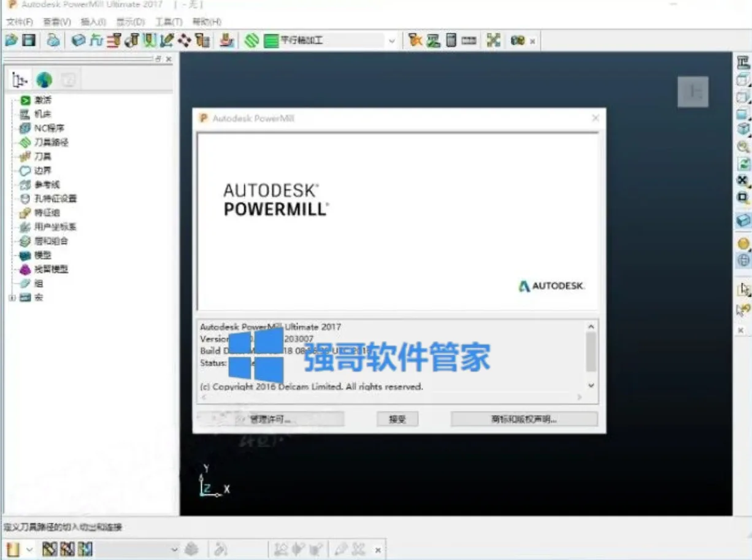Image resolution: width=752 pixels, height=560 pixels.
Task: Click the green machine-tool icon in toolbar
Action: [434, 40]
